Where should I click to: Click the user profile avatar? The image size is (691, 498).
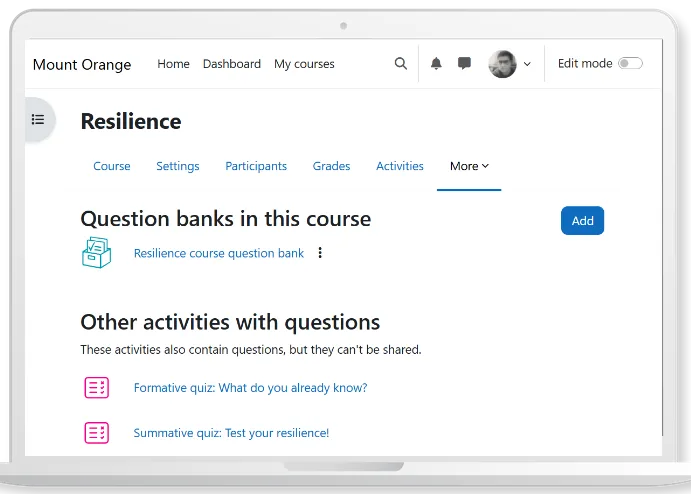click(x=502, y=64)
